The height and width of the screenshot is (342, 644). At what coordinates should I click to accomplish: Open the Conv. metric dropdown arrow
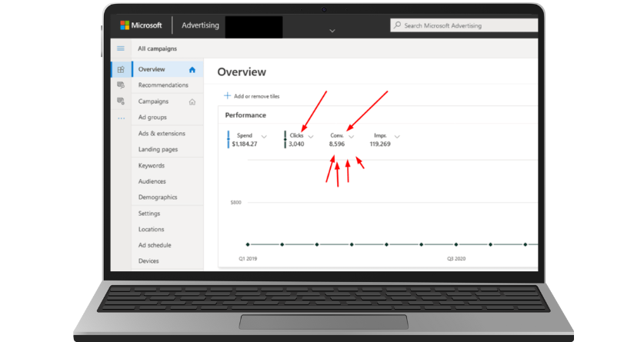(351, 137)
